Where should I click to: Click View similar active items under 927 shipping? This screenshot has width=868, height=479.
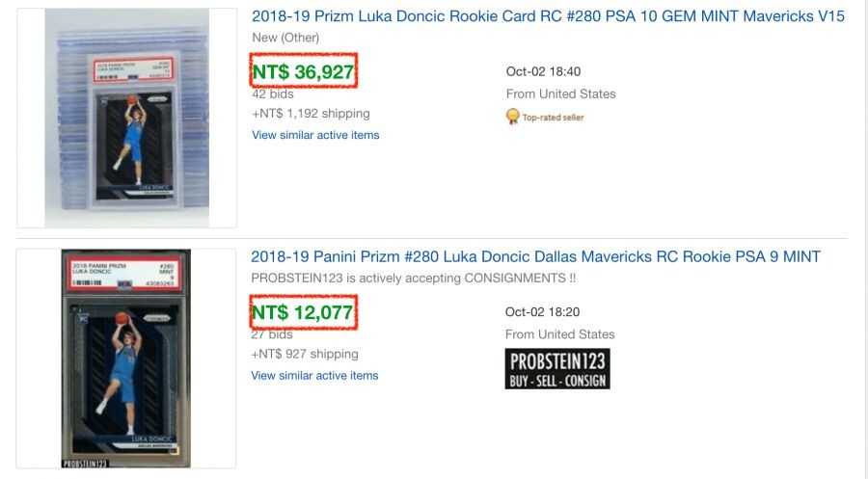click(314, 375)
